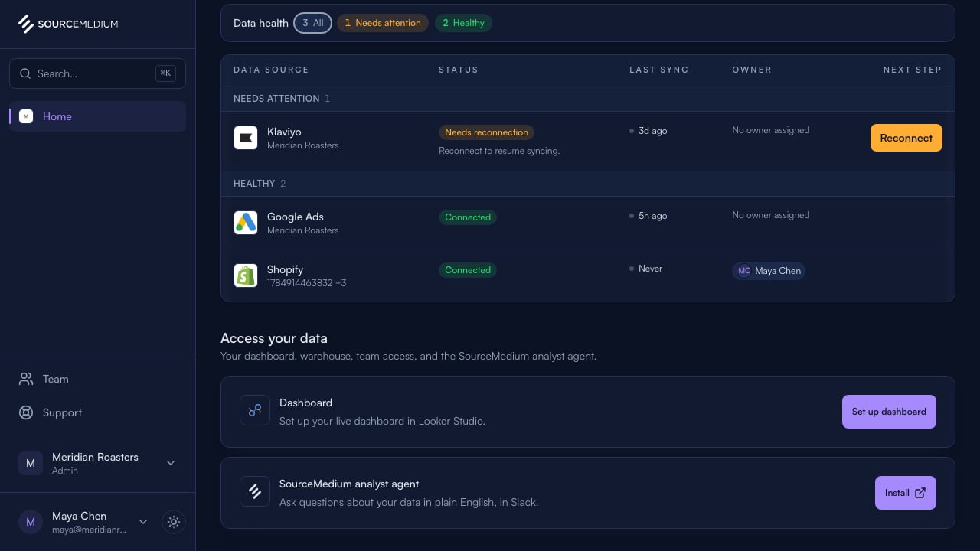The height and width of the screenshot is (551, 980).
Task: Click the Shopify logo icon
Action: [x=246, y=275]
